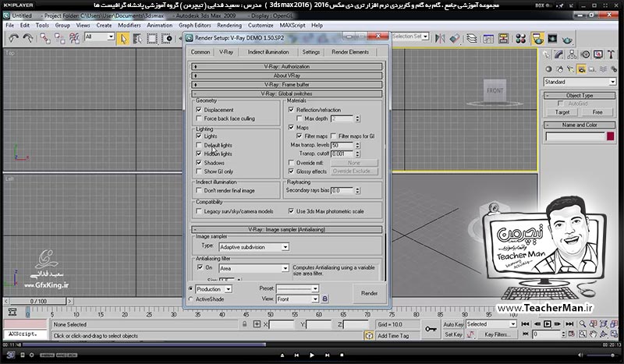The height and width of the screenshot is (364, 624).
Task: Expand the V-Ray:: Authorization rollout
Action: 287,66
